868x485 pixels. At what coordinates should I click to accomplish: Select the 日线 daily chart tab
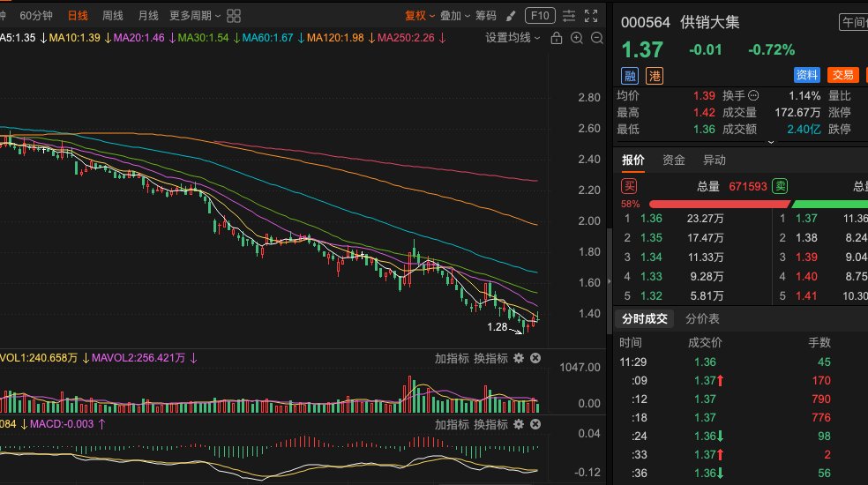pos(78,16)
